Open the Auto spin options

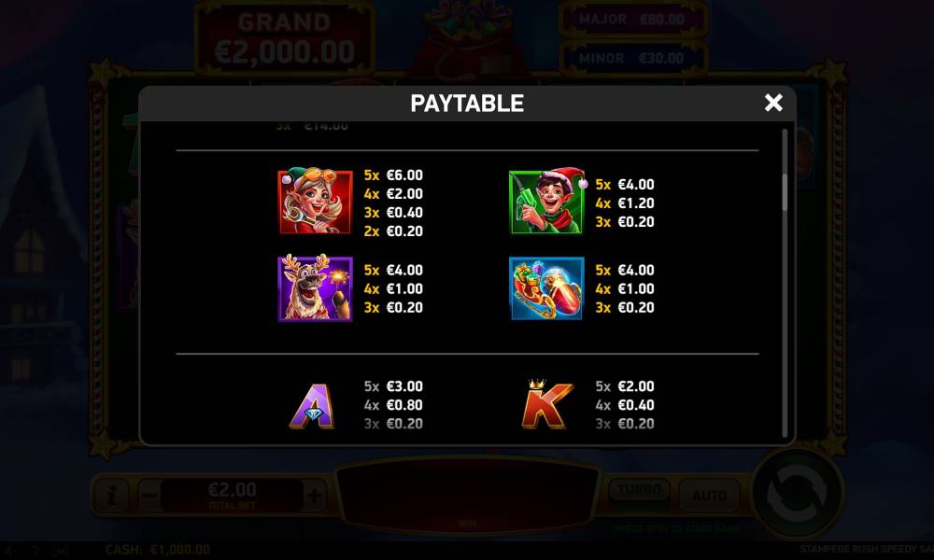pyautogui.click(x=710, y=495)
